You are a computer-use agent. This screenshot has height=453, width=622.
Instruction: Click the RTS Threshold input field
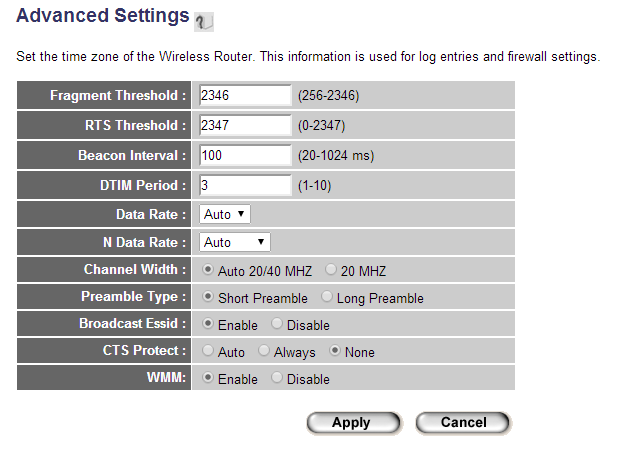244,126
